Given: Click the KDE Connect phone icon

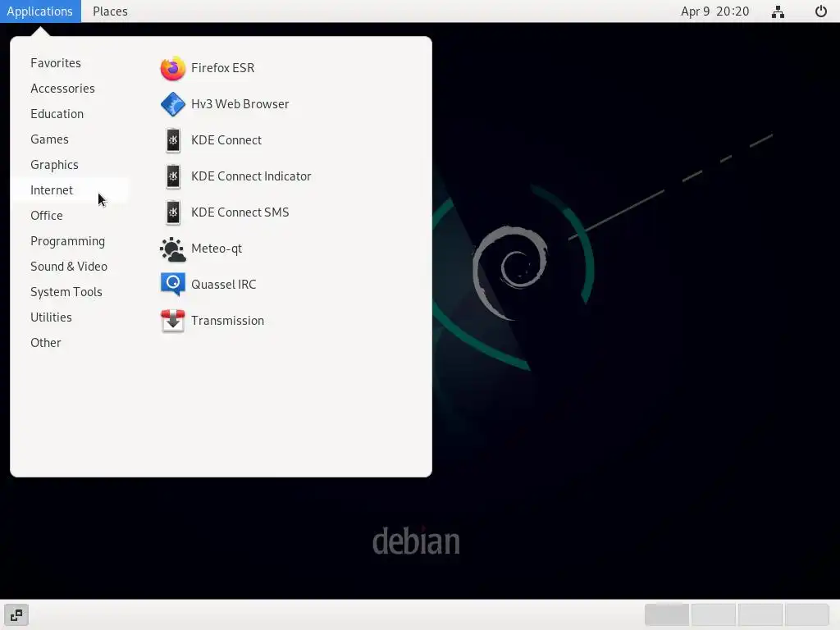Looking at the screenshot, I should point(172,140).
